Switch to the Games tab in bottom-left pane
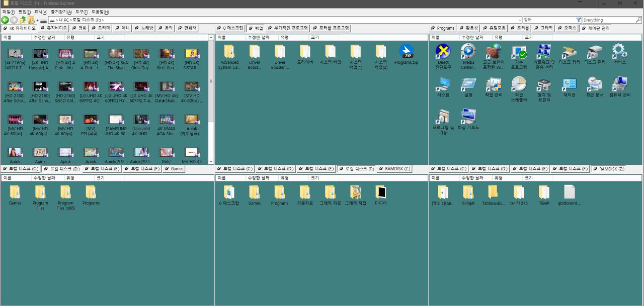The height and width of the screenshot is (306, 644). click(174, 169)
